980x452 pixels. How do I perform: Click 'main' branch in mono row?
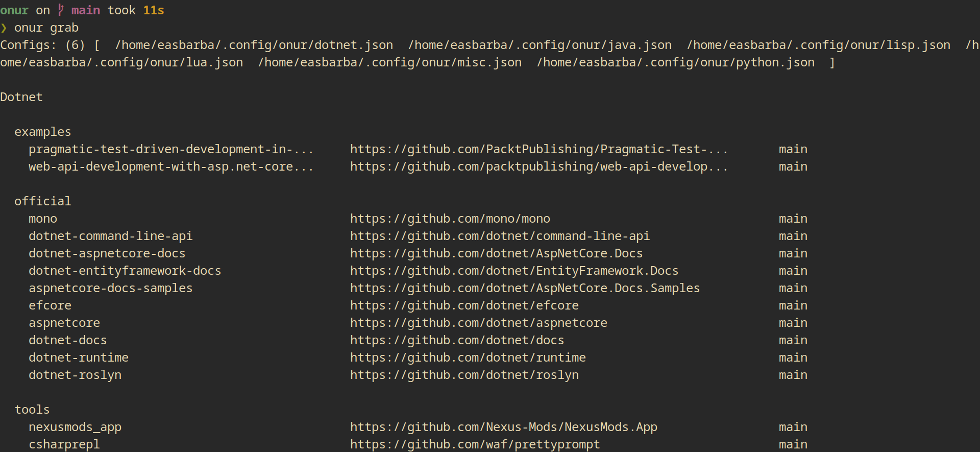[x=793, y=219]
